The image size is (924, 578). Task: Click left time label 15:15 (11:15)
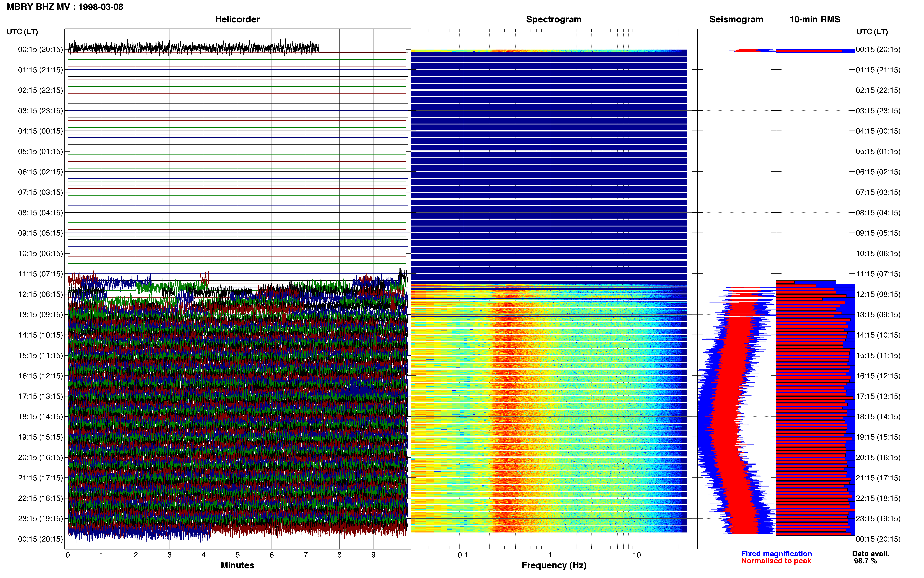point(41,356)
